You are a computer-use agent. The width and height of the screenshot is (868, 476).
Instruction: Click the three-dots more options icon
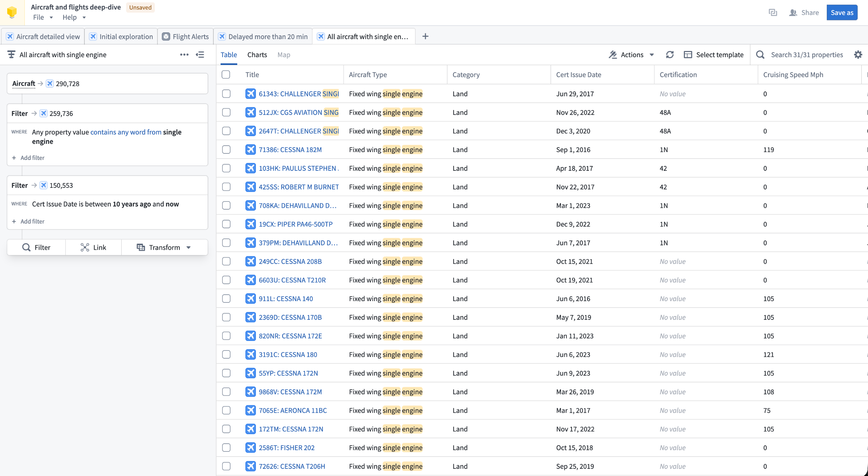click(184, 55)
